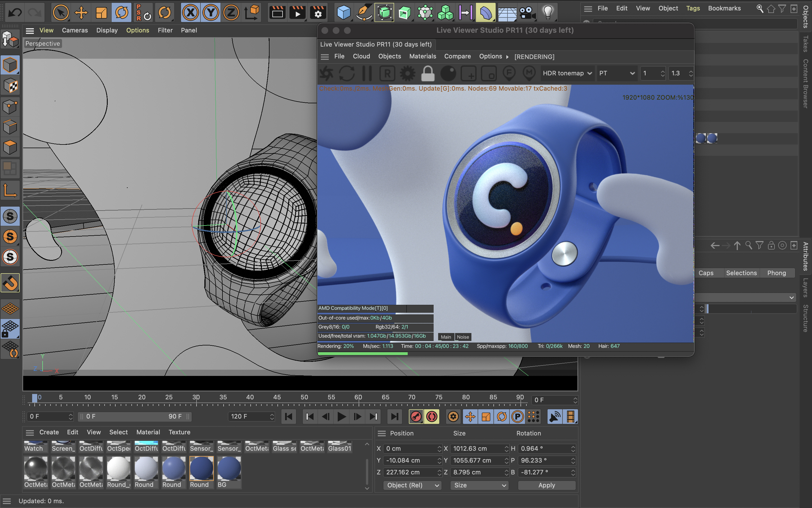Toggle Record Active Objects button

[416, 417]
